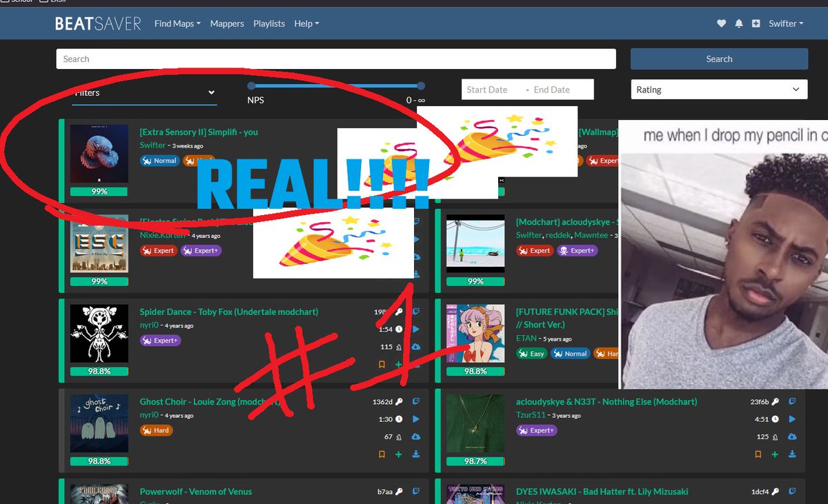
Task: Click Expert+ badge on Nothing Else card
Action: click(x=536, y=430)
